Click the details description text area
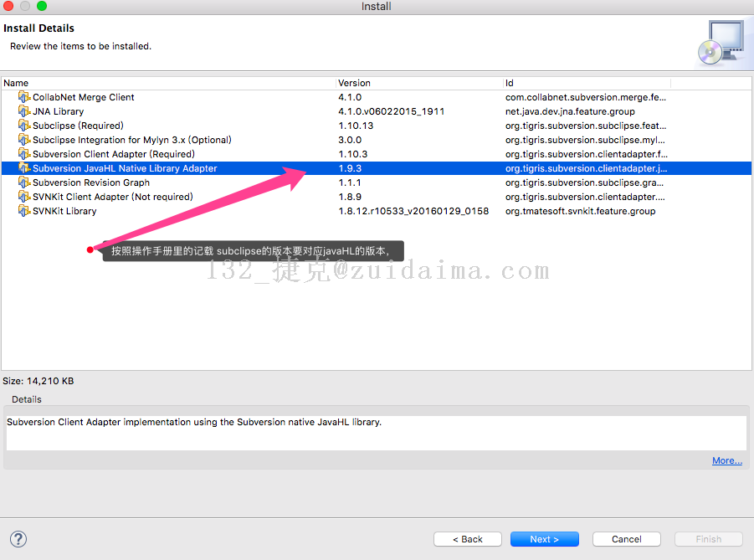The height and width of the screenshot is (560, 754). click(x=376, y=433)
